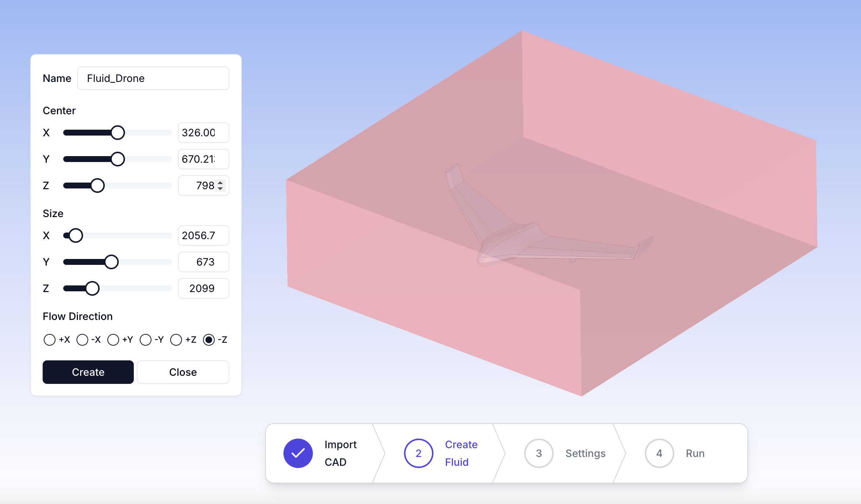This screenshot has width=861, height=504.
Task: Click the Size Y value field 673
Action: click(204, 262)
